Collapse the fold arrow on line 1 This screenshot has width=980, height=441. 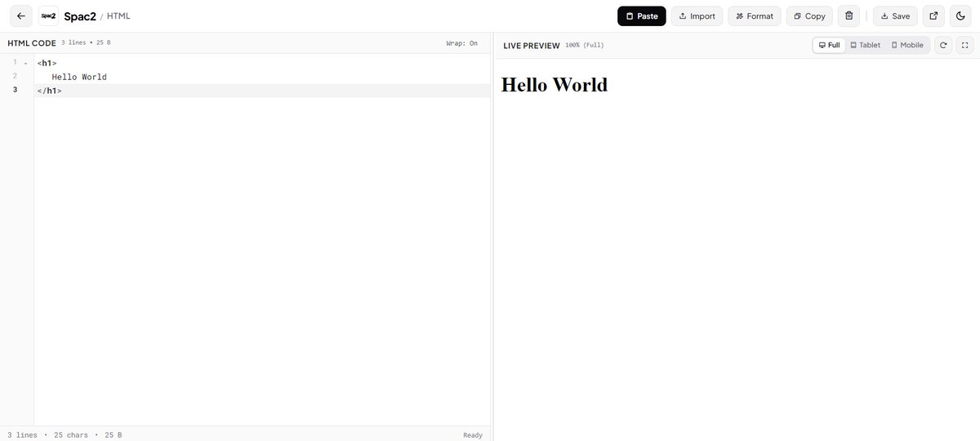[x=26, y=64]
